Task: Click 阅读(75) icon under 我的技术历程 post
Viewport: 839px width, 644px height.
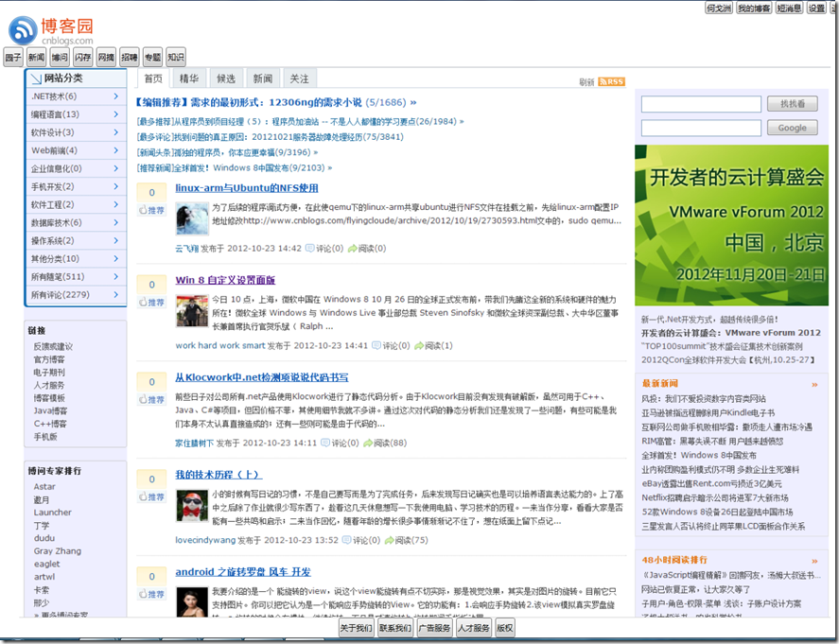Action: [x=389, y=540]
